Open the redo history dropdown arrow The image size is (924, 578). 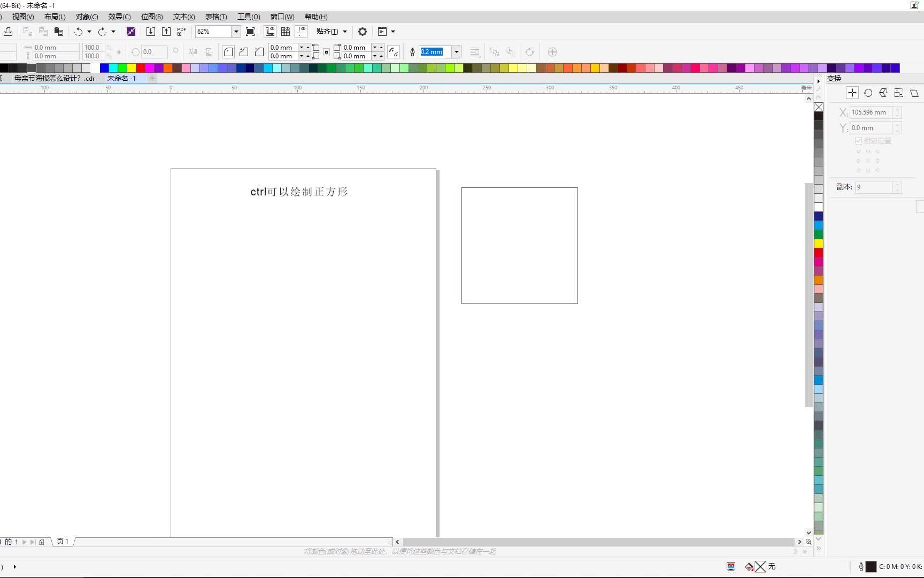[x=113, y=32]
